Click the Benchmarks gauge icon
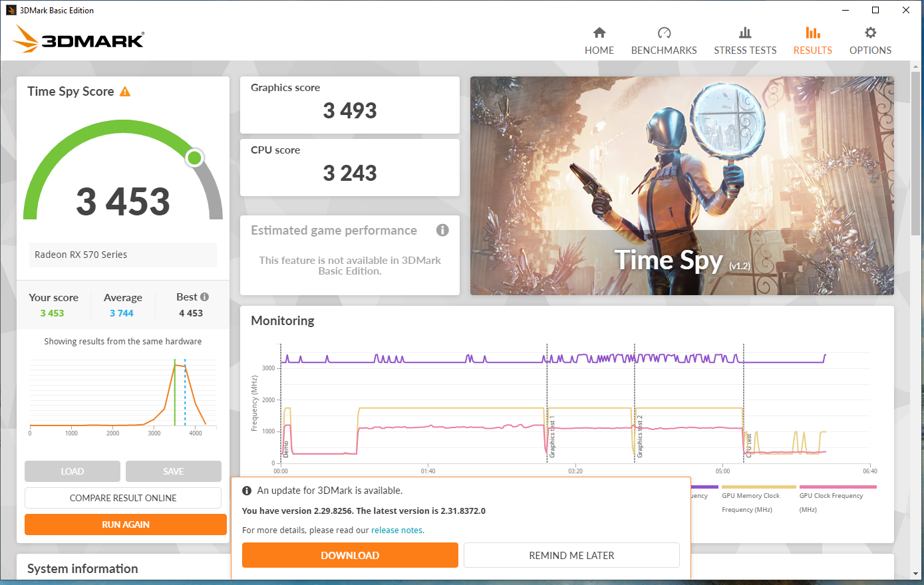The image size is (924, 585). click(664, 31)
